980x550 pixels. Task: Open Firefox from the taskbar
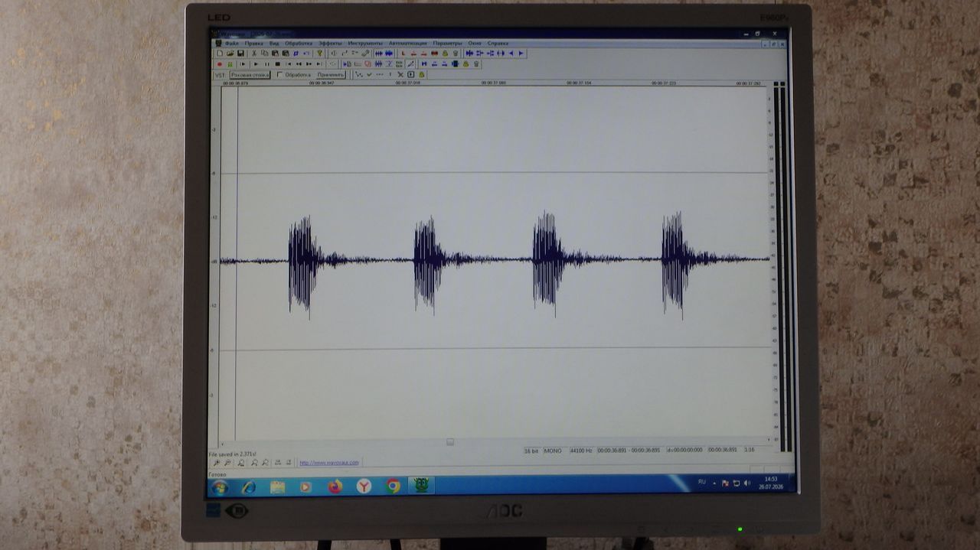pyautogui.click(x=335, y=487)
